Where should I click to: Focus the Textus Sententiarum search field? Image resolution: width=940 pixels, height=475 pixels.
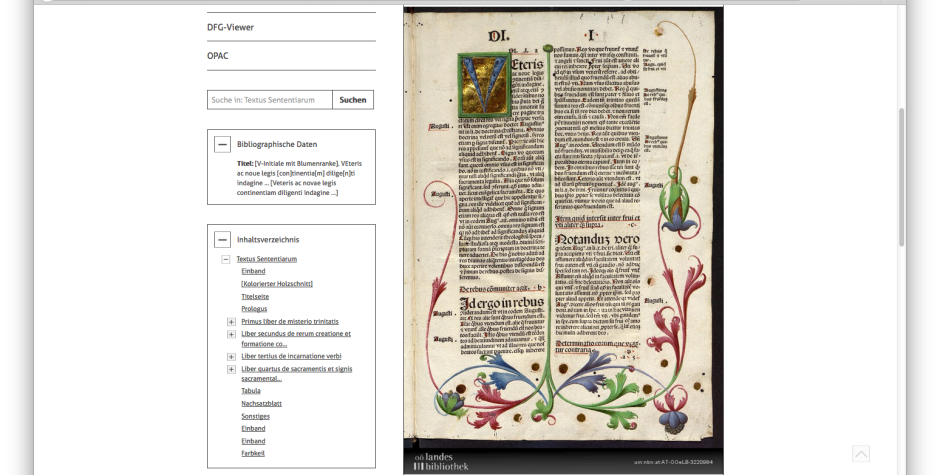[270, 100]
